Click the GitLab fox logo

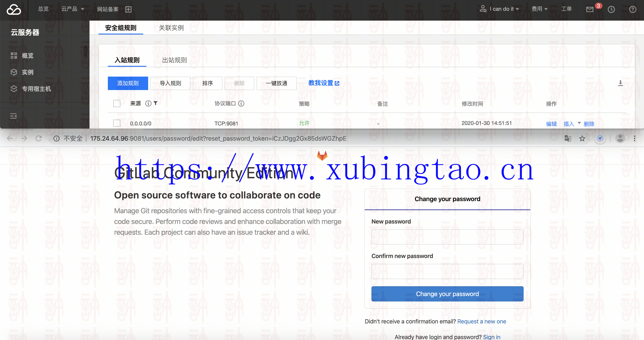click(322, 156)
